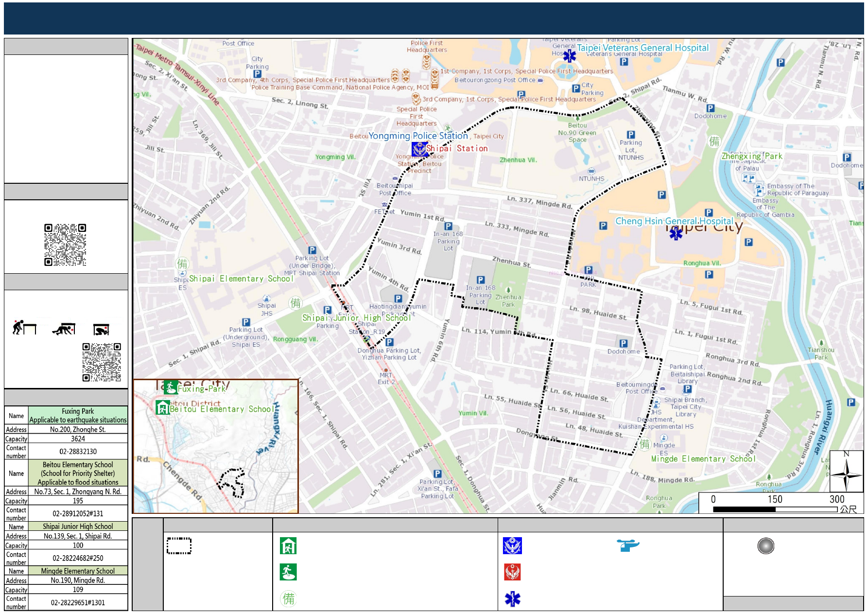
Task: Click the contact number '02-28832130'
Action: pos(78,452)
